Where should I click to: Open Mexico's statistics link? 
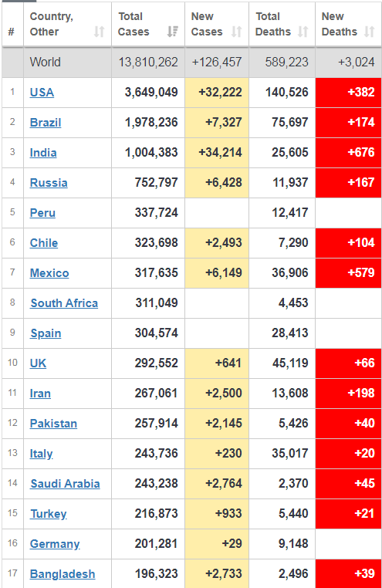pos(49,273)
